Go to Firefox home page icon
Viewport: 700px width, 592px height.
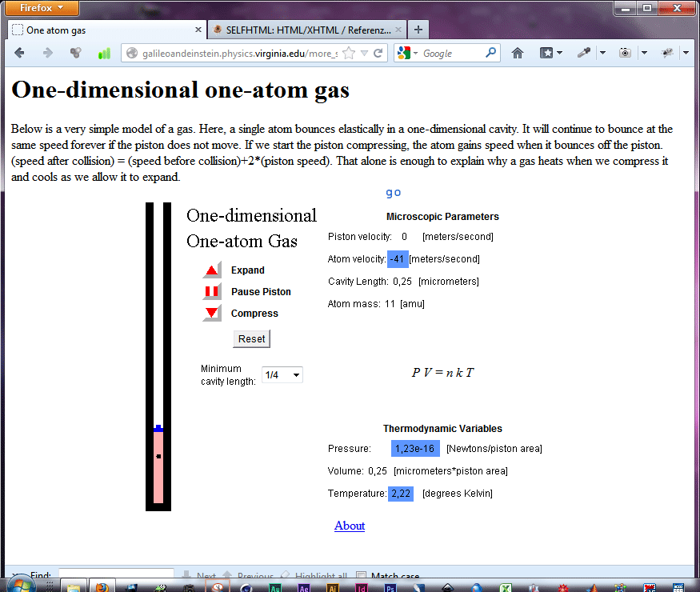pos(518,53)
